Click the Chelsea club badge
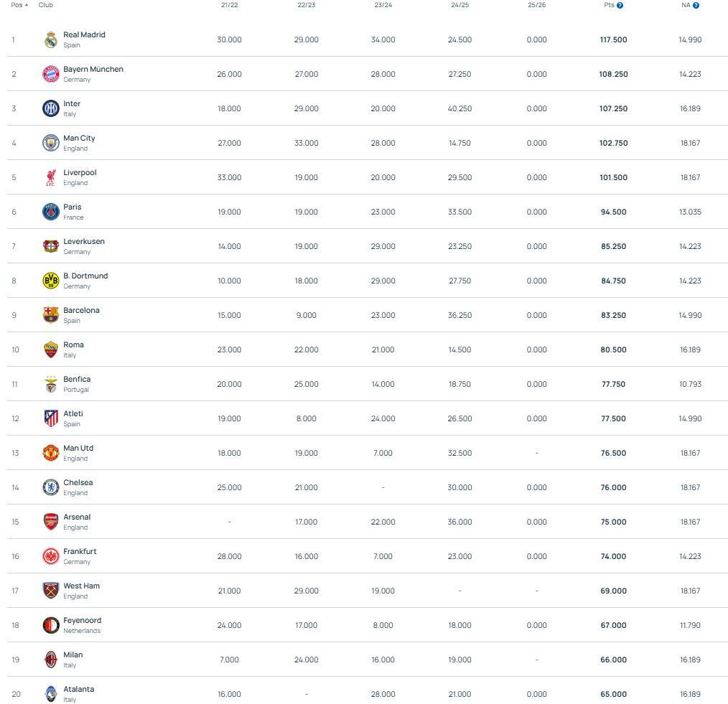The height and width of the screenshot is (704, 728). 50,487
